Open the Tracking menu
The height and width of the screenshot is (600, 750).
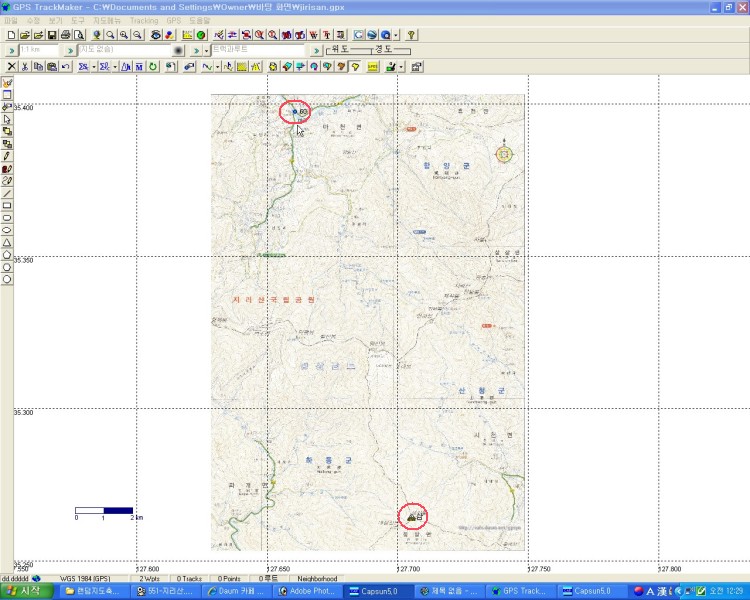pyautogui.click(x=144, y=21)
